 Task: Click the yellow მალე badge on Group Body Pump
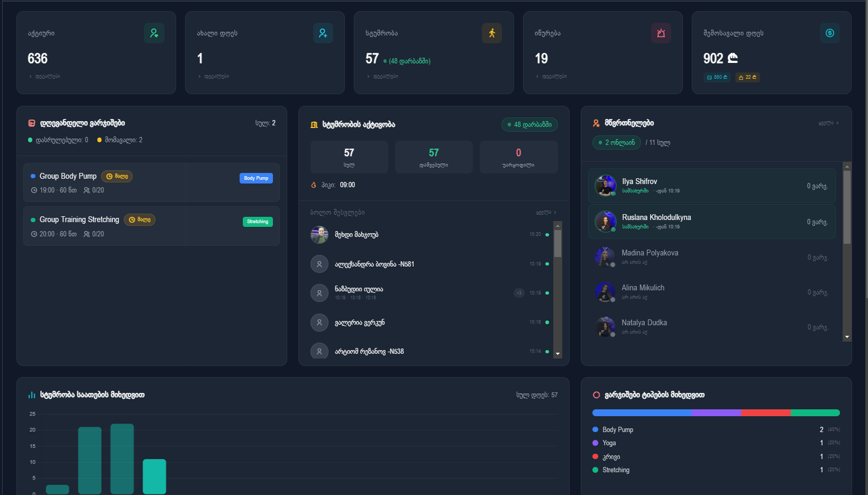117,176
